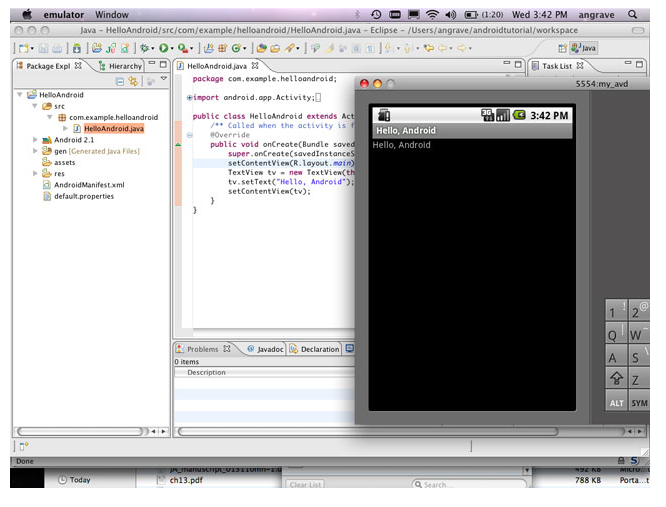Click the Package Explorer horizontal scrollbar
This screenshot has height=507, width=666.
81,431
